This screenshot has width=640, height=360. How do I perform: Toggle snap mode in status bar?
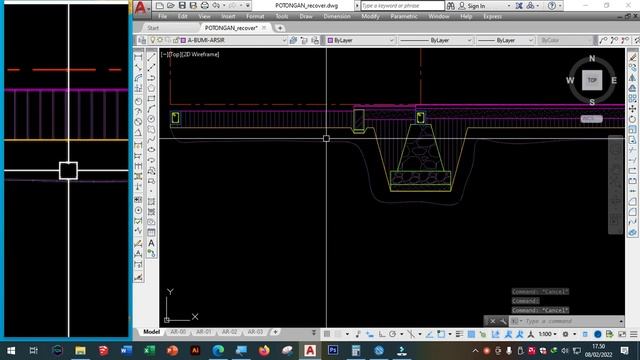pos(338,334)
